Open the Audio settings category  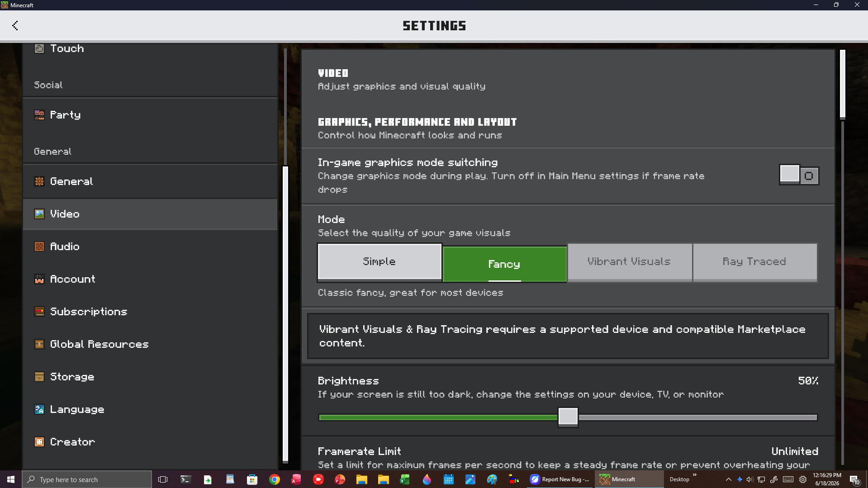click(150, 246)
